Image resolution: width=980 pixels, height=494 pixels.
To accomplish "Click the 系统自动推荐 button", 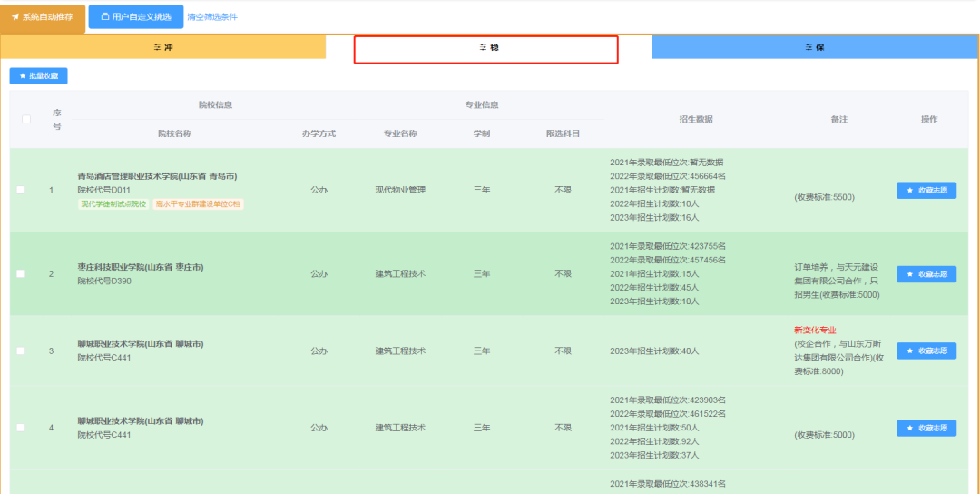I will 44,17.
